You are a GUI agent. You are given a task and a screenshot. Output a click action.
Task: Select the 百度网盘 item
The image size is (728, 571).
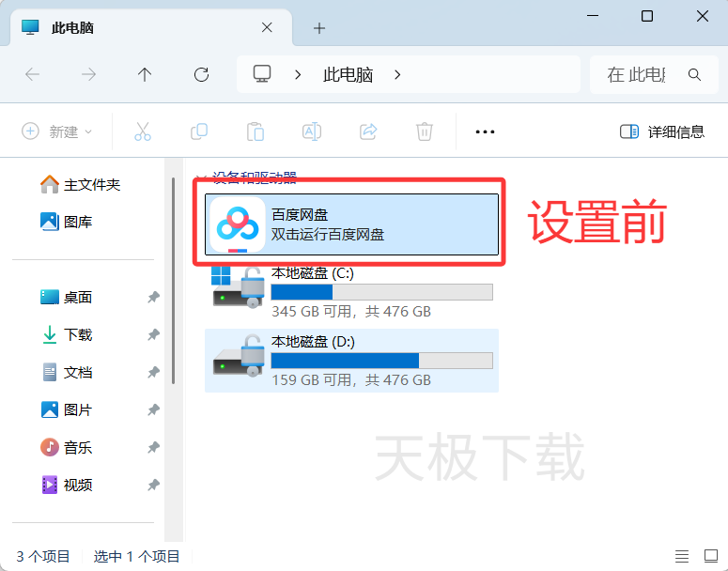[351, 224]
